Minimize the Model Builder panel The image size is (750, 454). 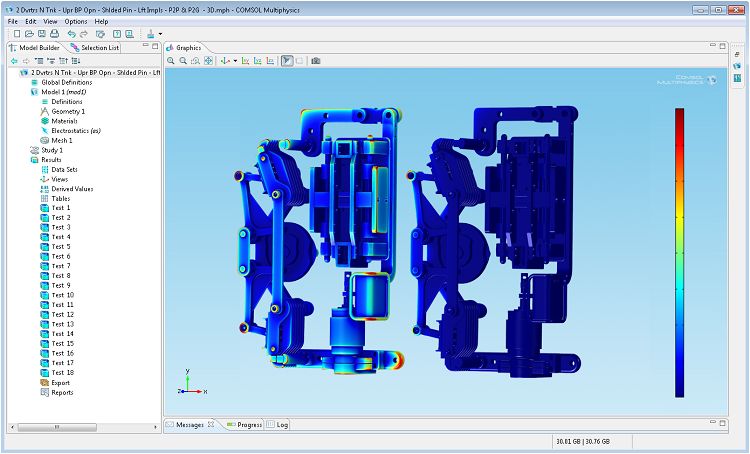pyautogui.click(x=145, y=46)
